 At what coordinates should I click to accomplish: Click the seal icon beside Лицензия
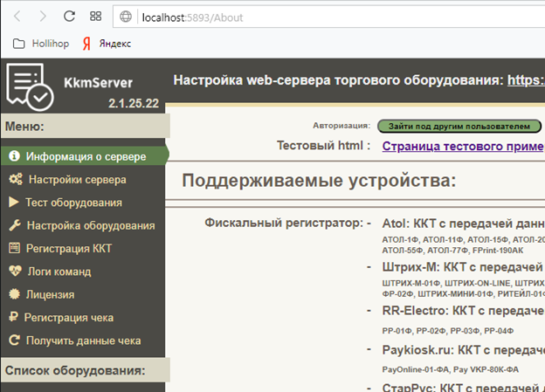click(14, 294)
